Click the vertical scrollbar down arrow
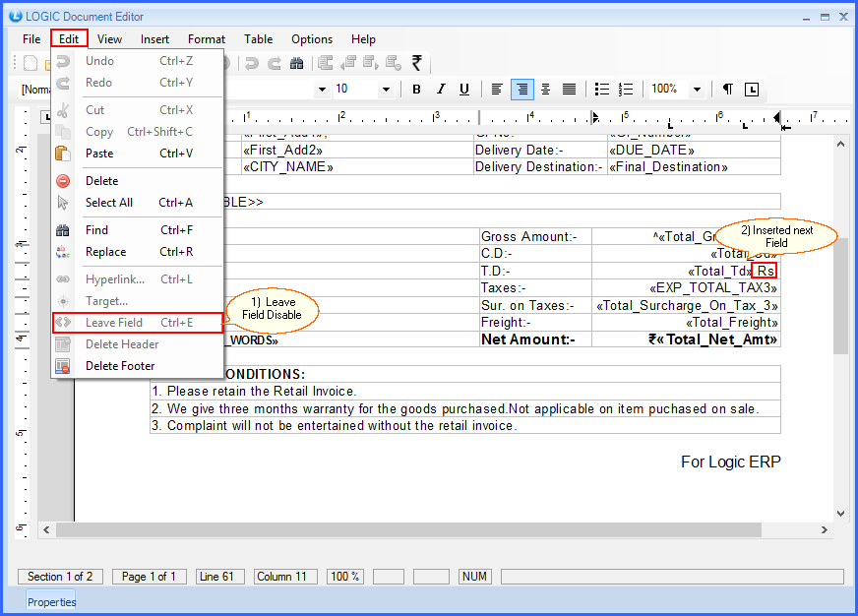 point(840,513)
